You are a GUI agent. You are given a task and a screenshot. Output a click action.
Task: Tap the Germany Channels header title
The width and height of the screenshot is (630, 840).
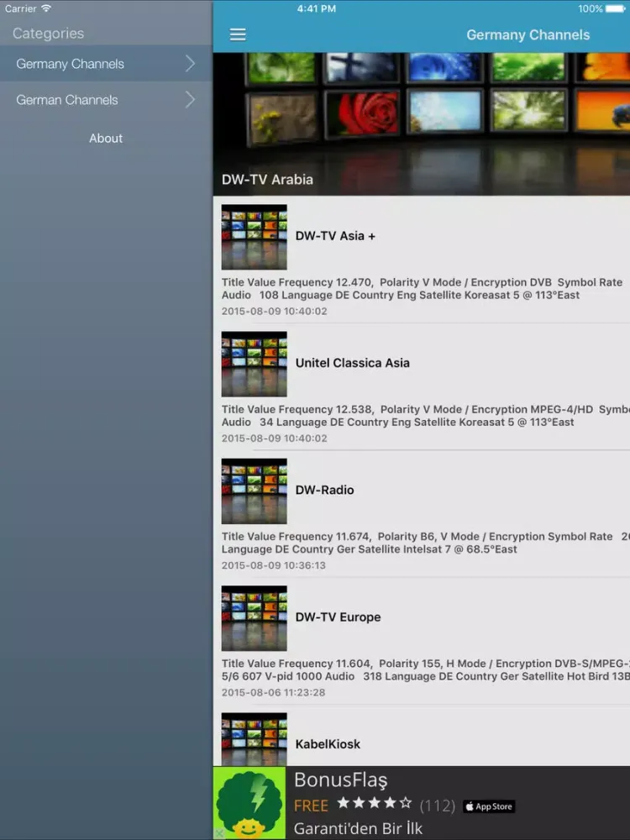[528, 34]
